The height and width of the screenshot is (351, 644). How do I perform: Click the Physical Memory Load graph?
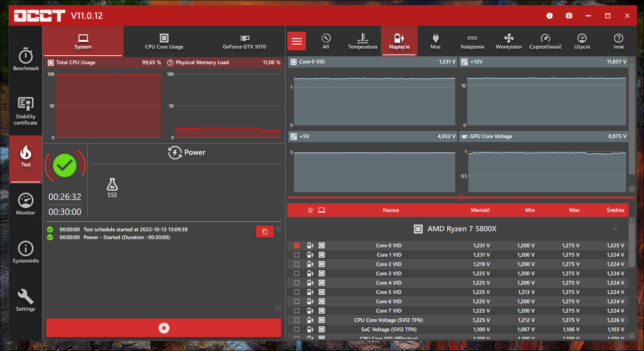[x=227, y=106]
